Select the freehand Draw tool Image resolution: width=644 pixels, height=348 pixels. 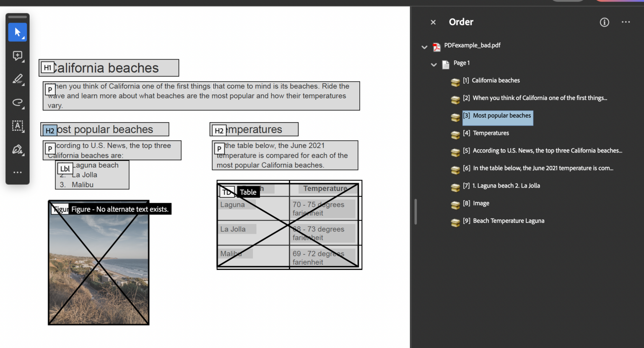(x=17, y=103)
